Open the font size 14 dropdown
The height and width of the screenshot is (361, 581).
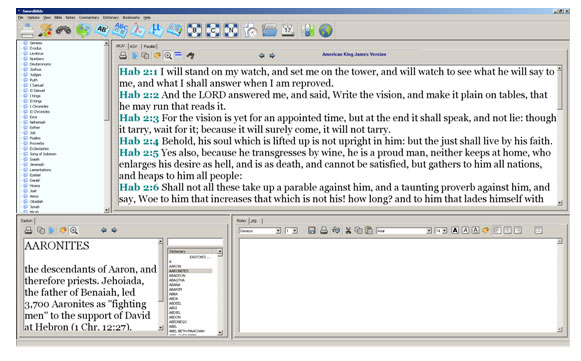445,231
